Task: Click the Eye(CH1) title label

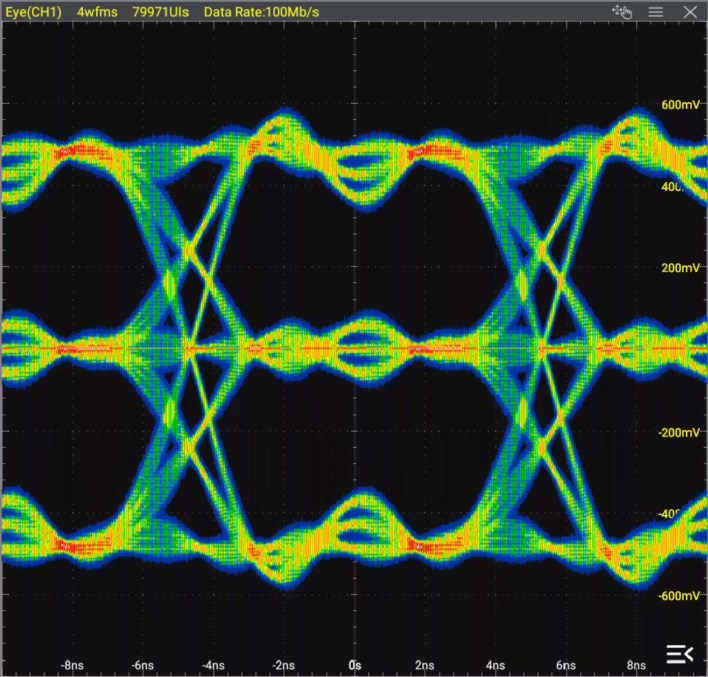Action: [x=33, y=12]
